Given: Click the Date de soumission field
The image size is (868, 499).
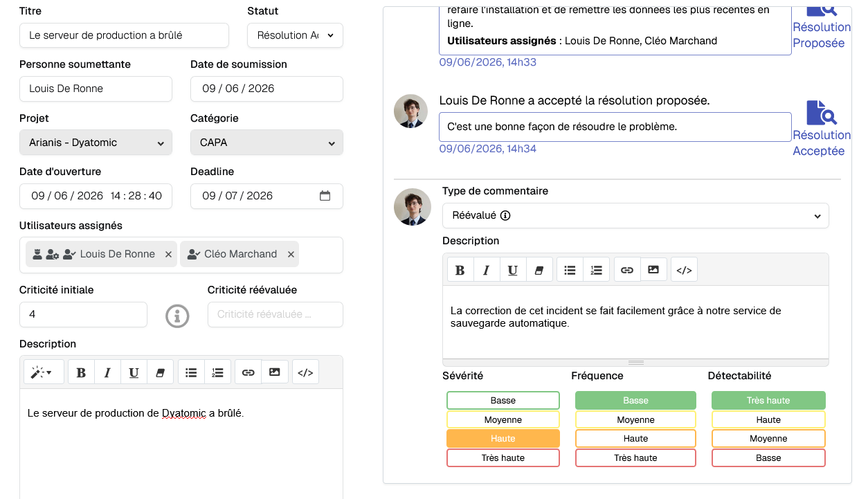Looking at the screenshot, I should coord(266,89).
